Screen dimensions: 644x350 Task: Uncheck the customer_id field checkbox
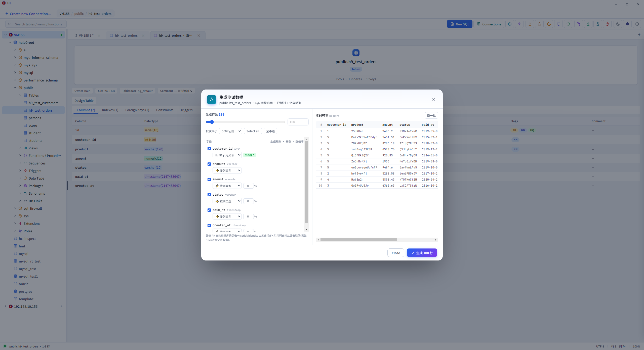(x=209, y=149)
